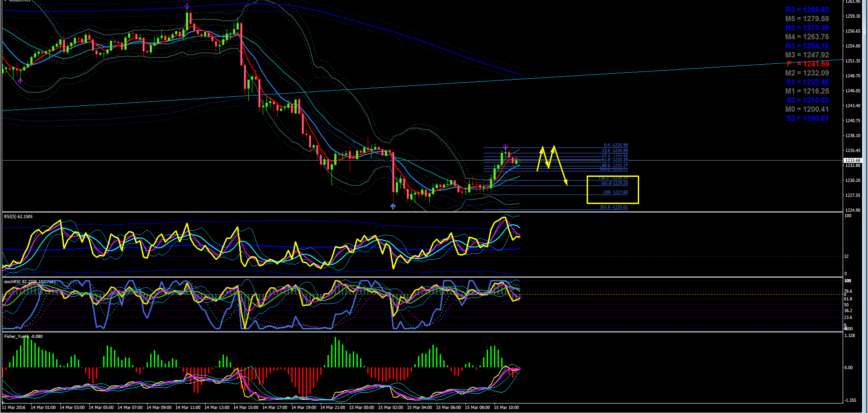Click the Fisher_Yur4ik -0.080 indicator label

(x=23, y=337)
